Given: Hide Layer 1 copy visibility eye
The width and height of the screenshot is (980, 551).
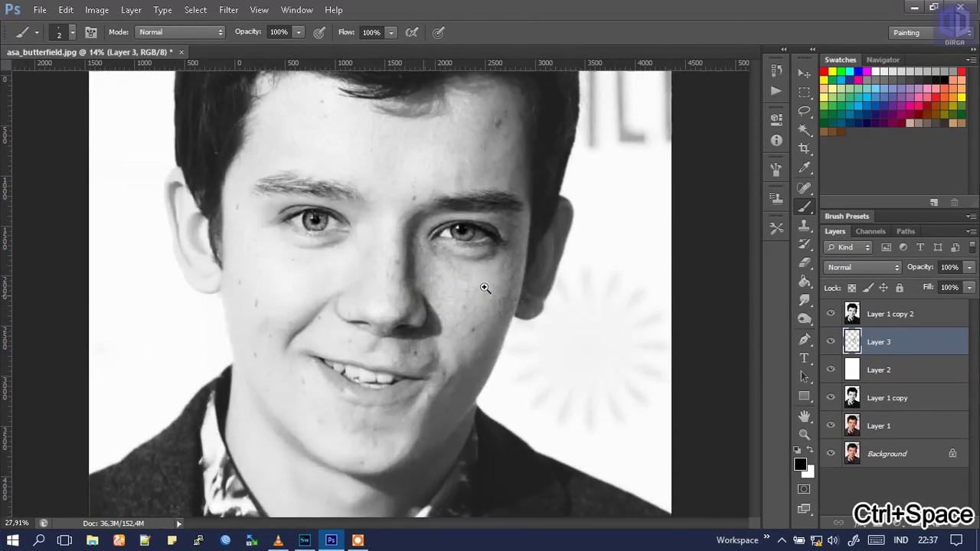Looking at the screenshot, I should pyautogui.click(x=831, y=397).
